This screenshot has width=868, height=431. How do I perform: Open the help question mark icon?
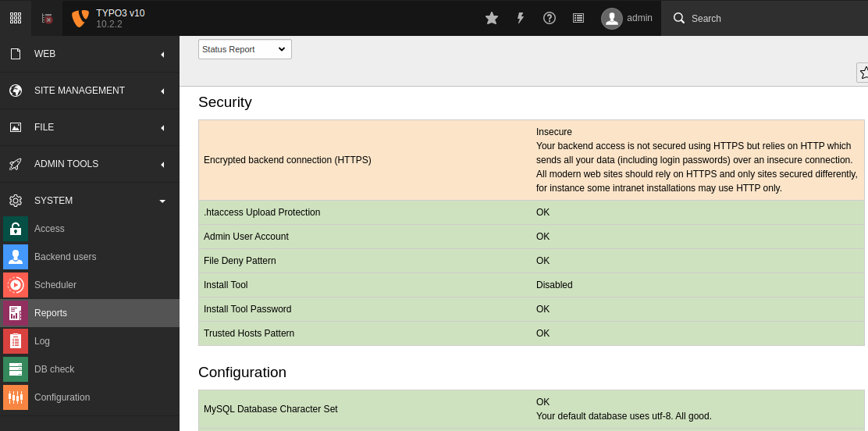pyautogui.click(x=550, y=18)
